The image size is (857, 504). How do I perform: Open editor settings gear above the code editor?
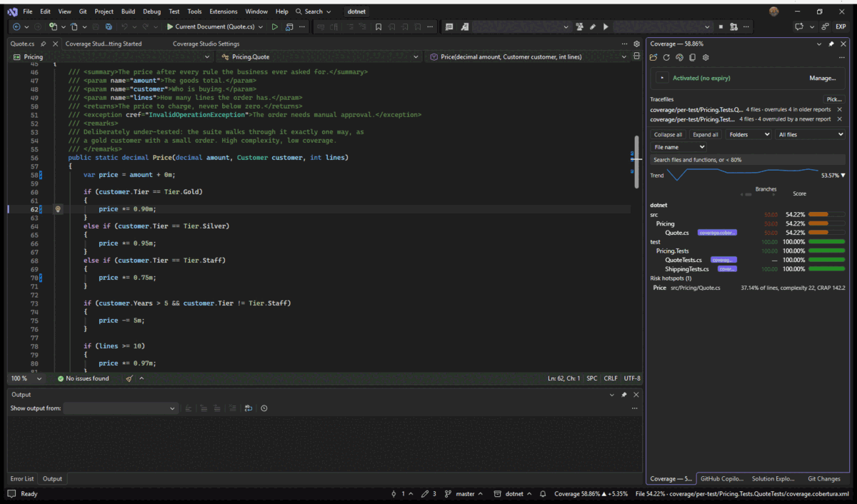(x=636, y=44)
